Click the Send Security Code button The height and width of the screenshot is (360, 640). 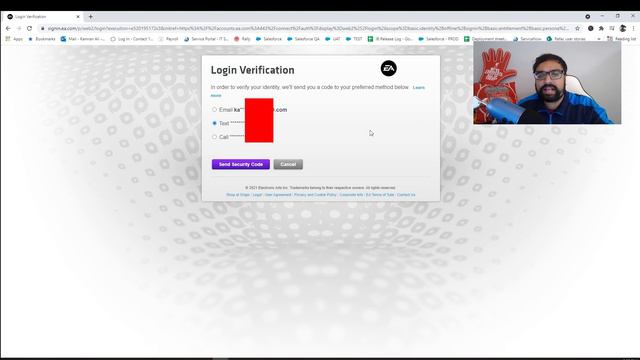(241, 164)
